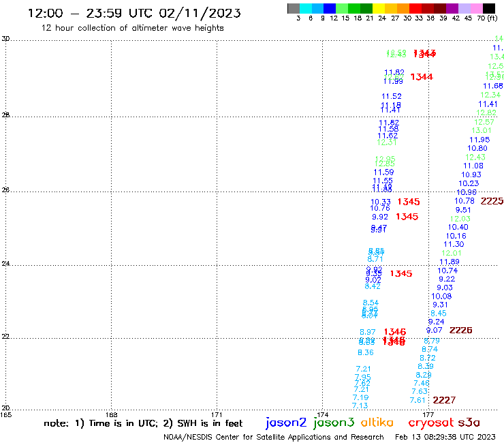Click the wave height value 13.01
The height and width of the screenshot is (443, 504).
coord(481,130)
